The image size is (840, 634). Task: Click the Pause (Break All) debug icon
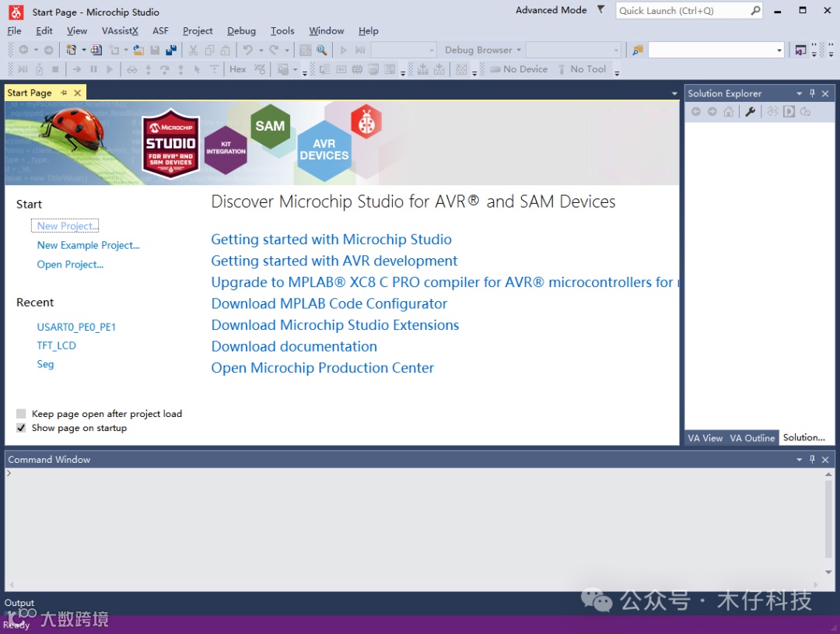pyautogui.click(x=94, y=69)
